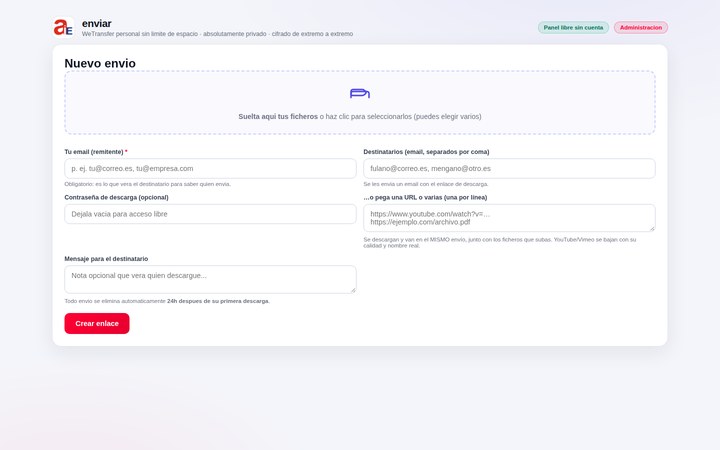The image size is (720, 450).
Task: Click 'Suelta aqui tus ficheros' drop text
Action: coord(278,117)
